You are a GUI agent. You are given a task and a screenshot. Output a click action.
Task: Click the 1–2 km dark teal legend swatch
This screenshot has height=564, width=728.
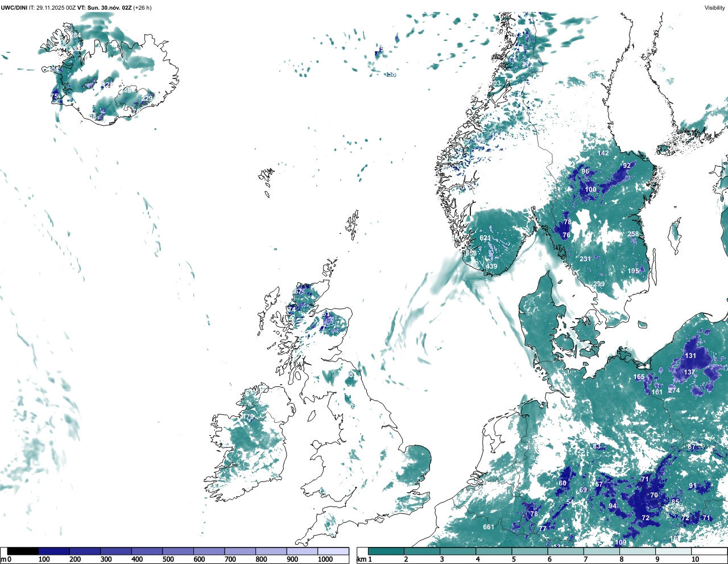386,551
